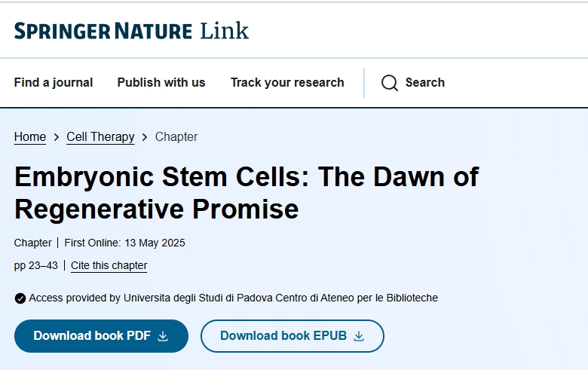Click the First Online 13 May 2025 text
This screenshot has height=370, width=588.
tap(124, 243)
